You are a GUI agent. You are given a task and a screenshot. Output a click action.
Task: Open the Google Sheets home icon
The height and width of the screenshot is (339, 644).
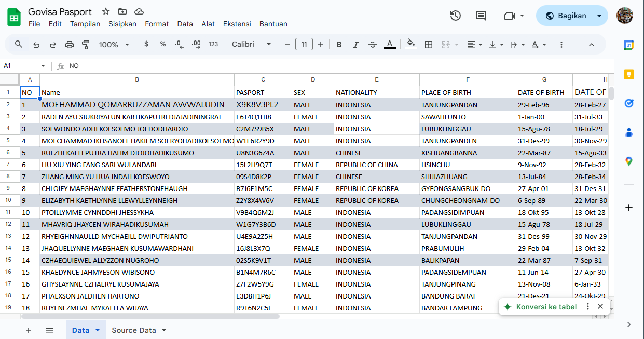click(14, 17)
